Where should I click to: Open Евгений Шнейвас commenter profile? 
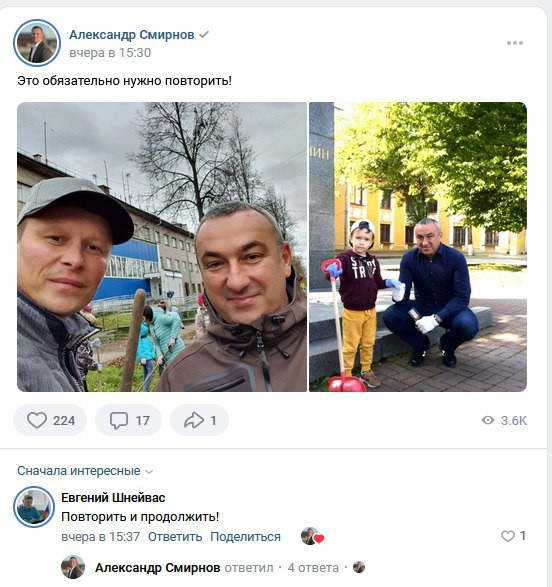tap(113, 498)
